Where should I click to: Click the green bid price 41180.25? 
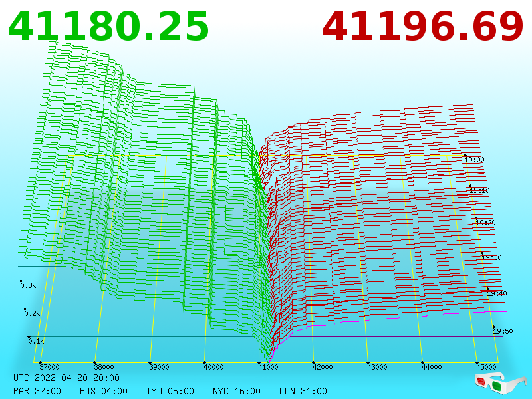point(108,27)
